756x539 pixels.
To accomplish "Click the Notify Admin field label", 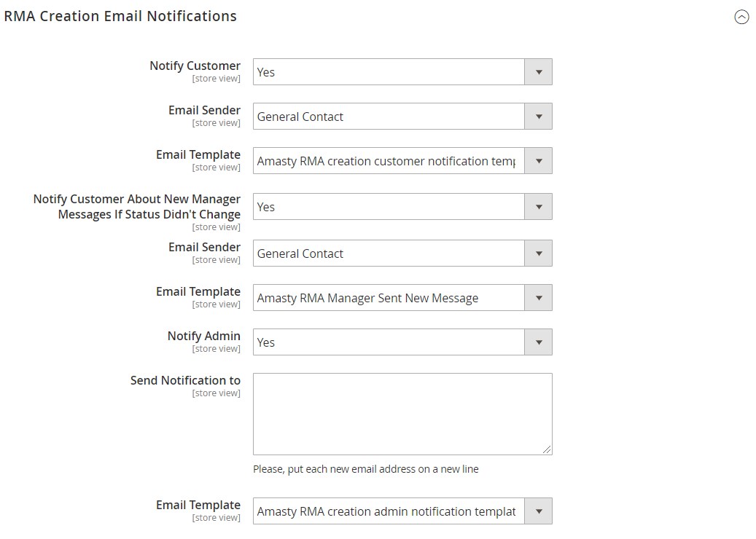I will pos(203,336).
